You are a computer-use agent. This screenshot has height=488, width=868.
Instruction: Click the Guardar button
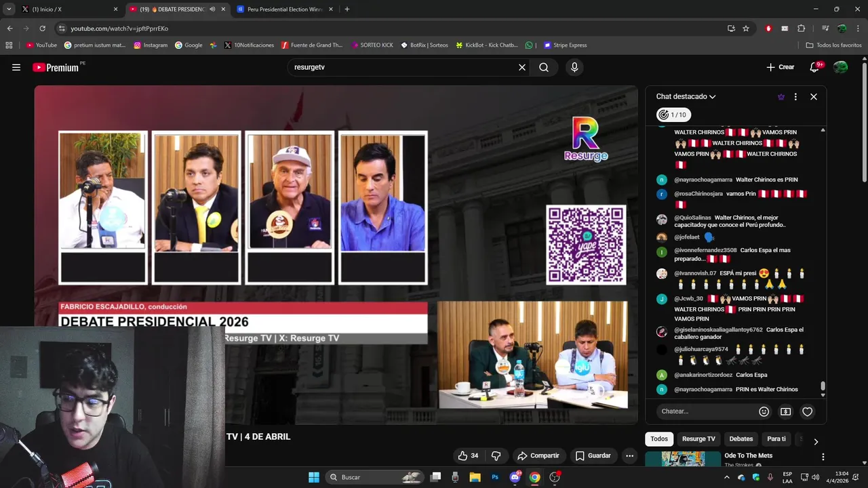593,455
